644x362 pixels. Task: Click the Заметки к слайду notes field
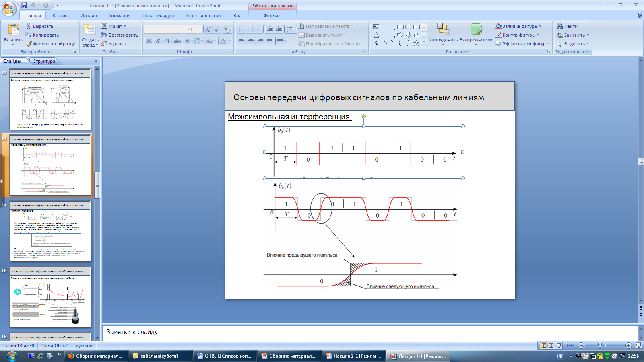[x=369, y=332]
